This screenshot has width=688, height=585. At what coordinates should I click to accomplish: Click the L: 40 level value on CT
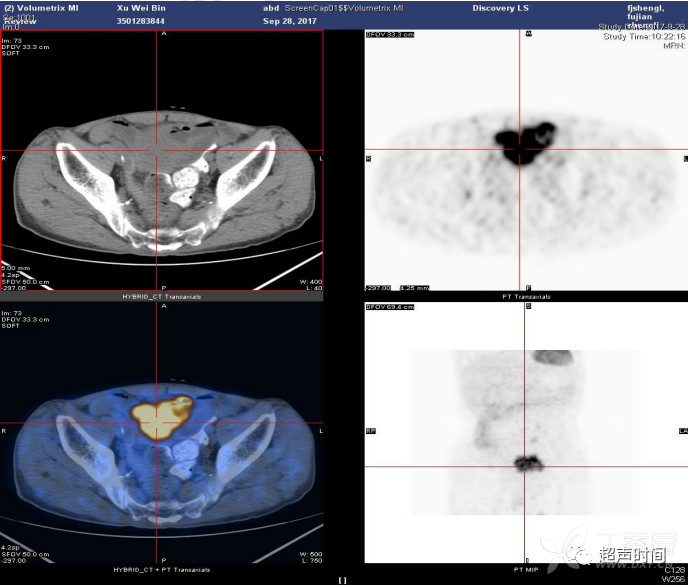(x=314, y=288)
